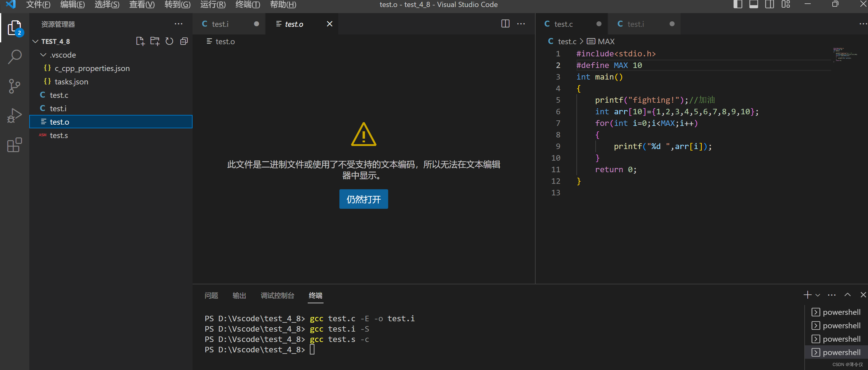Open the 运行(R) menu
Image resolution: width=868 pixels, height=370 pixels.
[213, 4]
